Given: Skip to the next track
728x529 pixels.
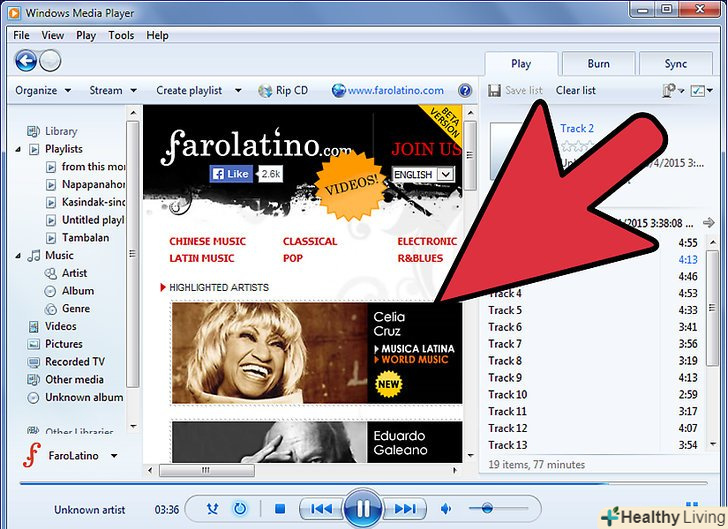Looking at the screenshot, I should click(404, 509).
